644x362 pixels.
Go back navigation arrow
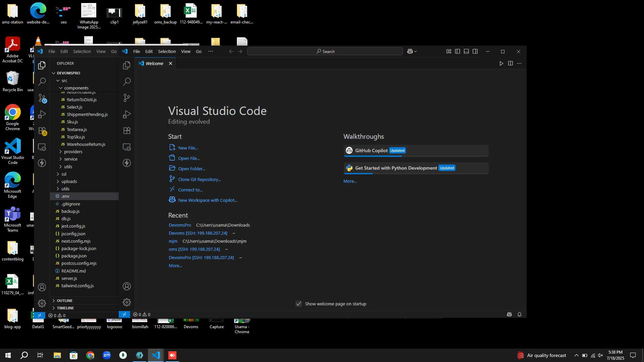[231, 51]
